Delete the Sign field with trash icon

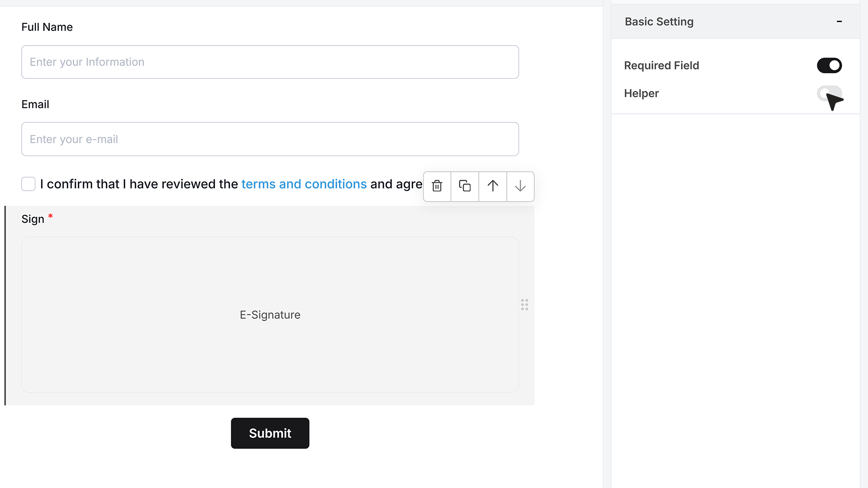437,186
